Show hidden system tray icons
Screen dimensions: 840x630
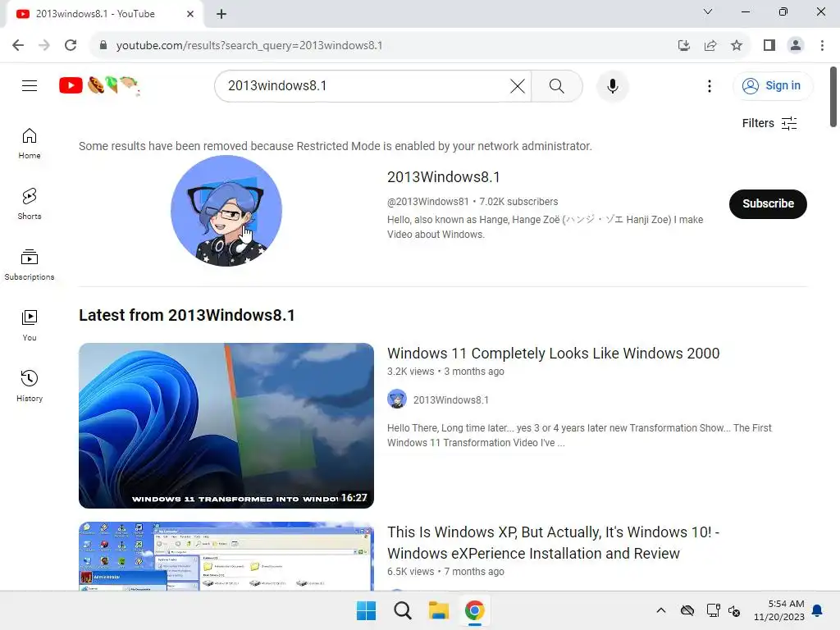661,610
